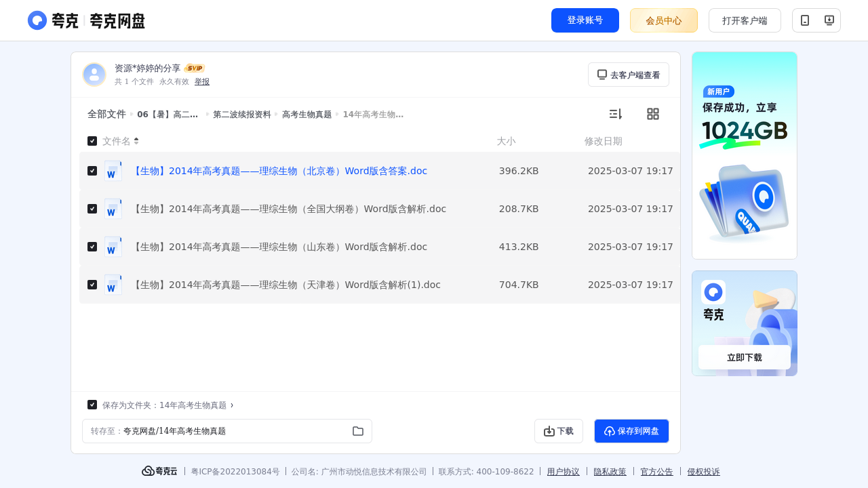Open the desktop download icon in header
Image resolution: width=868 pixels, height=488 pixels.
point(829,20)
